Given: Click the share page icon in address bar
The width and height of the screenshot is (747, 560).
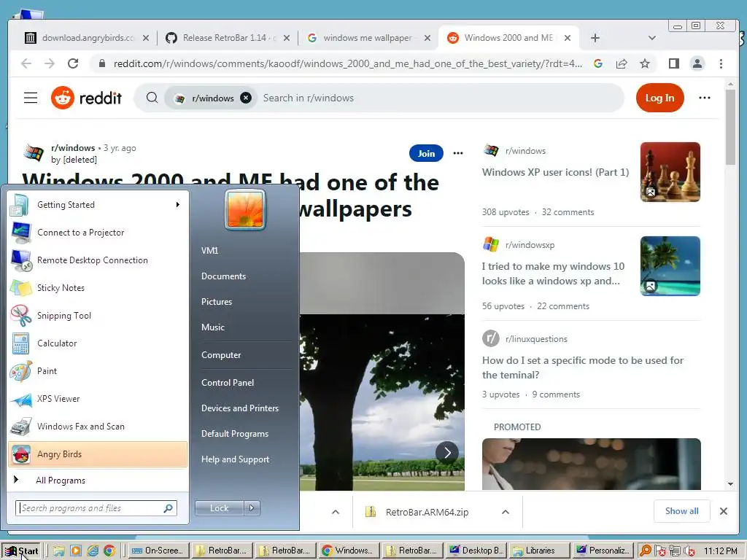Looking at the screenshot, I should click(622, 63).
